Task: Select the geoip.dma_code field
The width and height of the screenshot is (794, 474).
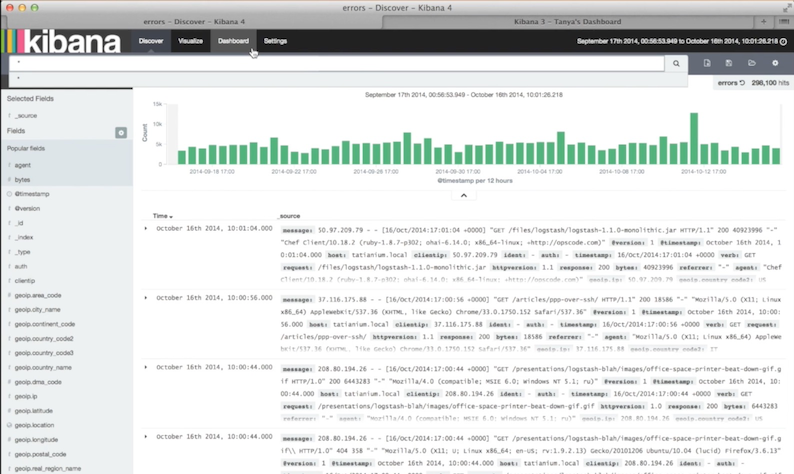Action: 38,382
